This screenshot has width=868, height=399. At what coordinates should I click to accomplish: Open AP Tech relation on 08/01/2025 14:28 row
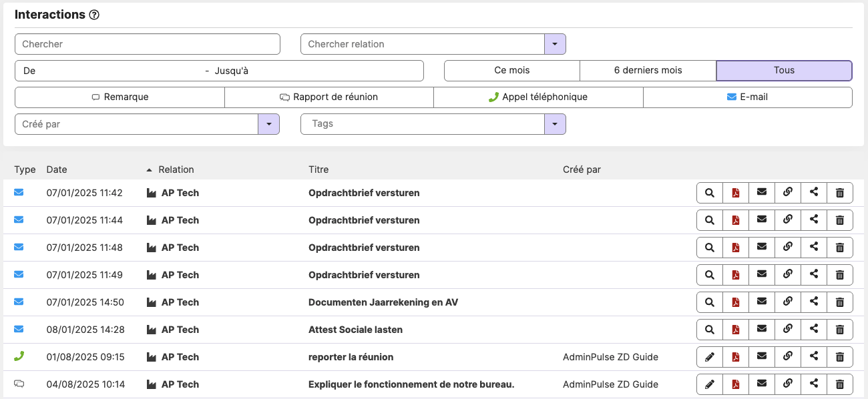pos(180,330)
